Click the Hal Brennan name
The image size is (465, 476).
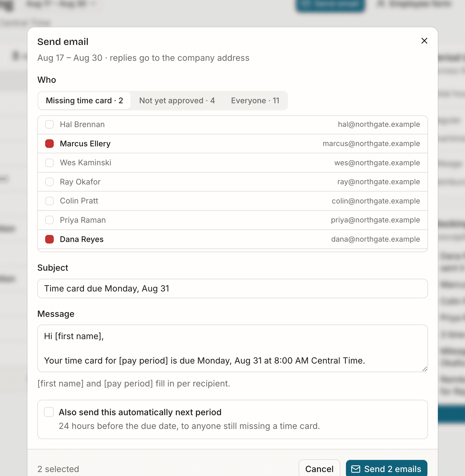coord(82,124)
